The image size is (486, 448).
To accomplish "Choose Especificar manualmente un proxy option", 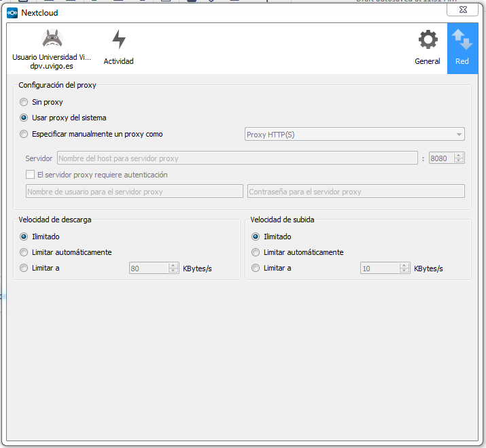I will (x=24, y=134).
